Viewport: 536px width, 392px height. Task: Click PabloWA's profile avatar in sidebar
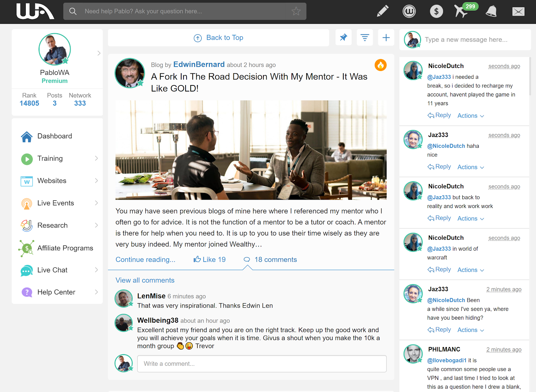click(55, 49)
